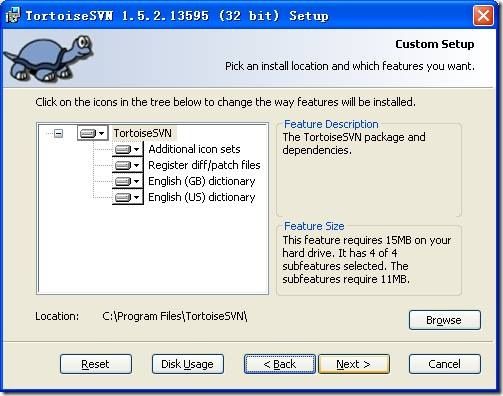The height and width of the screenshot is (396, 503).
Task: Click the install location path text
Action: pos(175,316)
